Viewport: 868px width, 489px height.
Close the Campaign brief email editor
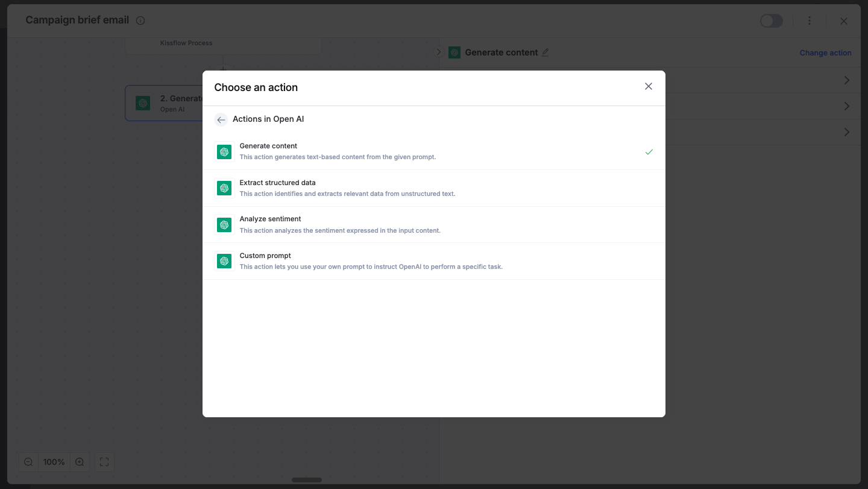click(844, 21)
